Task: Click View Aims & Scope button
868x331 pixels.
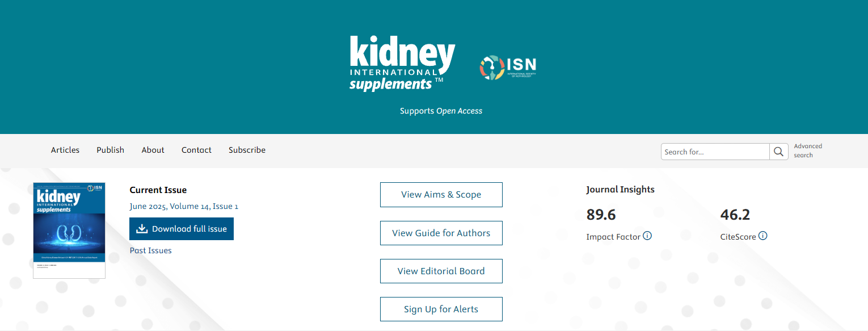Action: coord(441,195)
